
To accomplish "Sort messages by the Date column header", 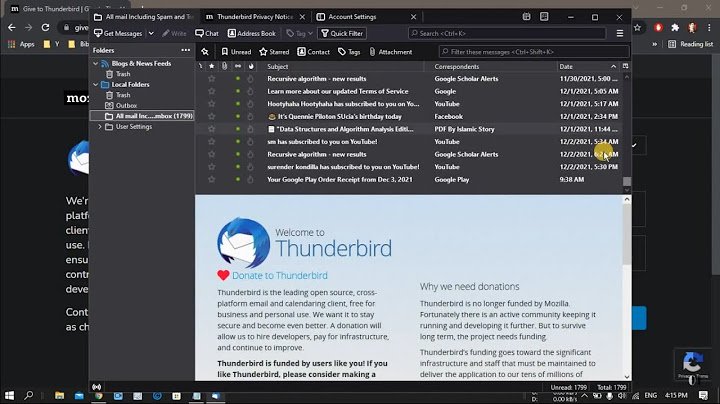I will pyautogui.click(x=566, y=66).
